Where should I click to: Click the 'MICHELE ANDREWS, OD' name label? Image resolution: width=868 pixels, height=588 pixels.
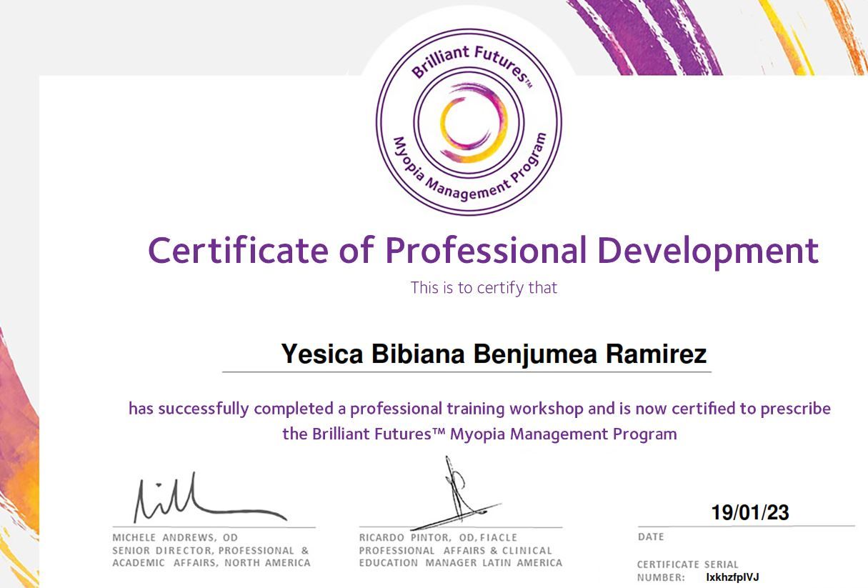tap(175, 537)
